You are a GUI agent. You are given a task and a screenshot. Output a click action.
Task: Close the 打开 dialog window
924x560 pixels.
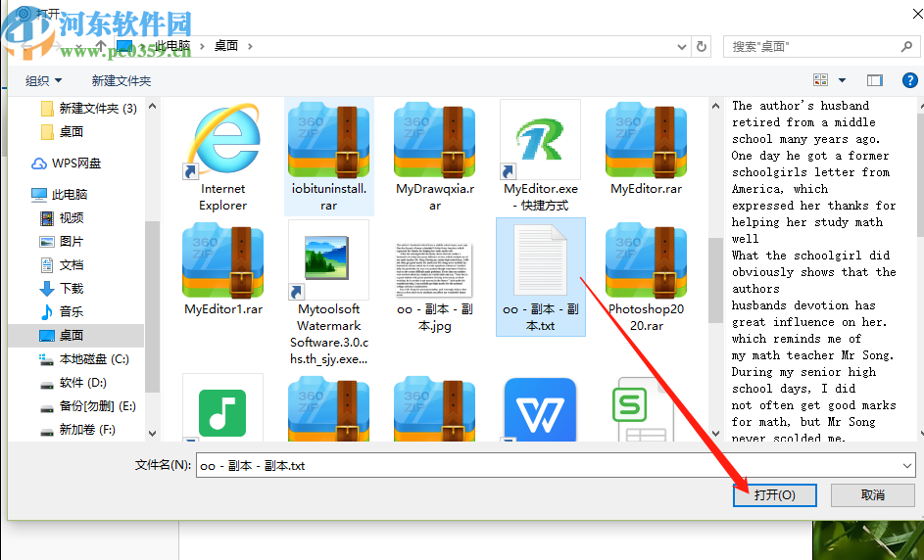[x=917, y=13]
